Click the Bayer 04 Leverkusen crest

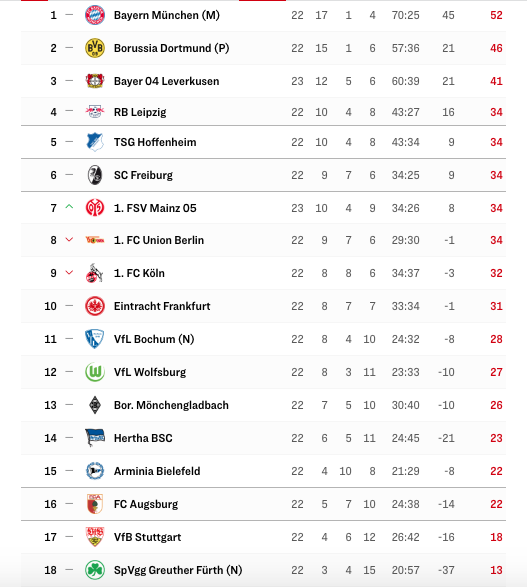(x=95, y=81)
